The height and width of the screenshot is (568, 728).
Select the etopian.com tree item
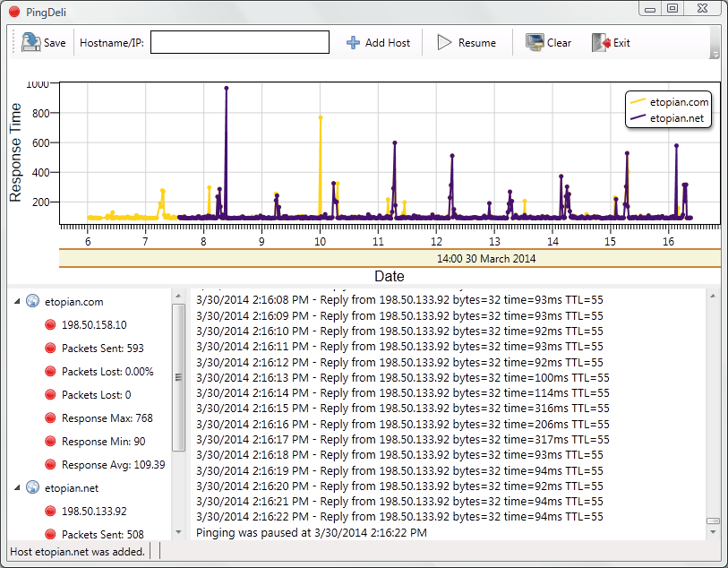click(x=73, y=302)
